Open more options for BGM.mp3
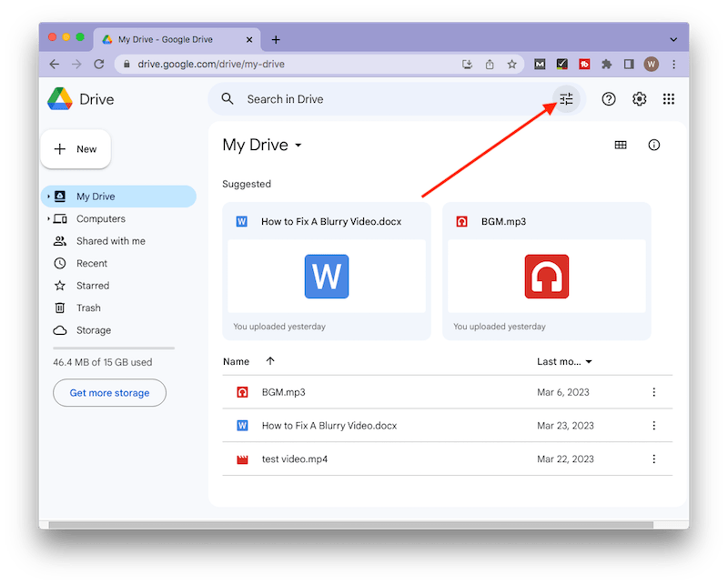Screen dimensions: 728x585 click(652, 392)
